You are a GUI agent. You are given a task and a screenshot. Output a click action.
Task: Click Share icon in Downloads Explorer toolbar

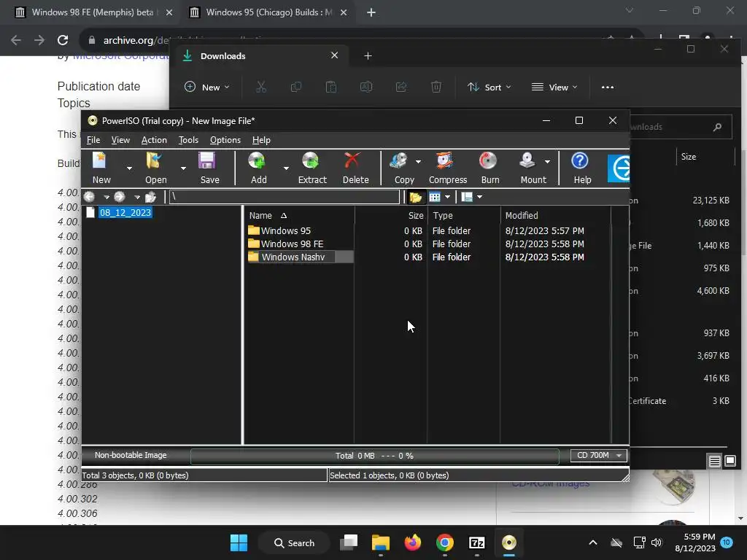[401, 87]
